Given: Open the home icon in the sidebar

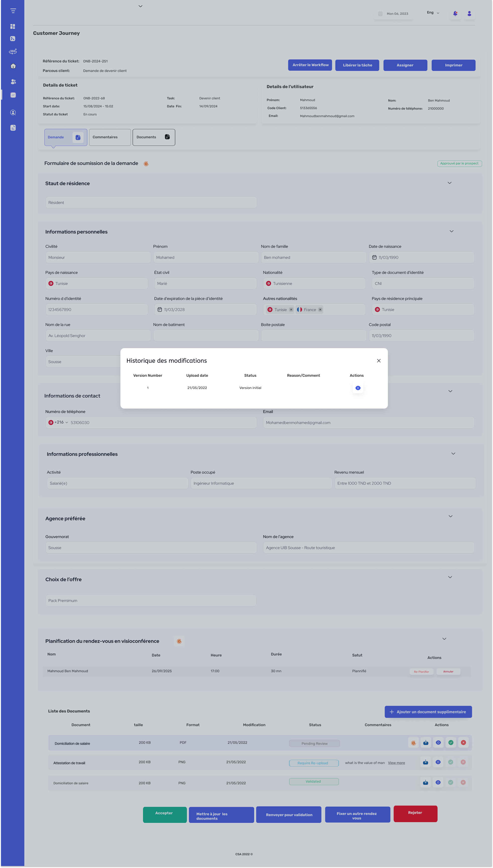Looking at the screenshot, I should pyautogui.click(x=13, y=66).
